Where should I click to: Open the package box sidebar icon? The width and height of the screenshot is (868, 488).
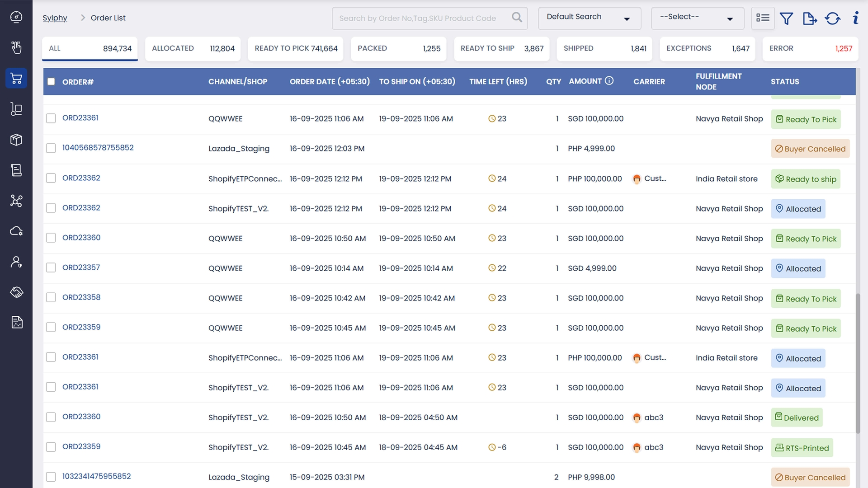[16, 140]
